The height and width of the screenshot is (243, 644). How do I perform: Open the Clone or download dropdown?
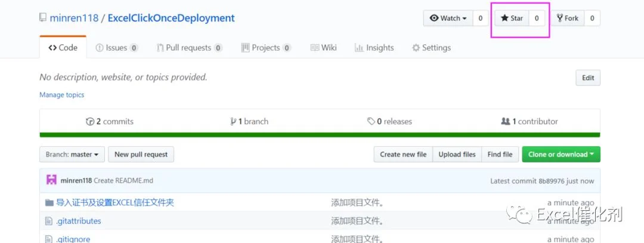[x=561, y=154]
